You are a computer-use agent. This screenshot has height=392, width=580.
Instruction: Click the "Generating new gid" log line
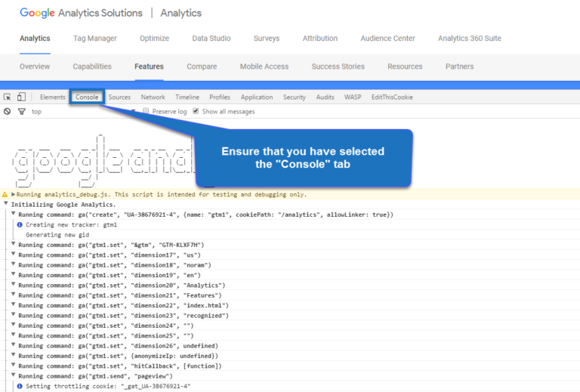point(57,235)
